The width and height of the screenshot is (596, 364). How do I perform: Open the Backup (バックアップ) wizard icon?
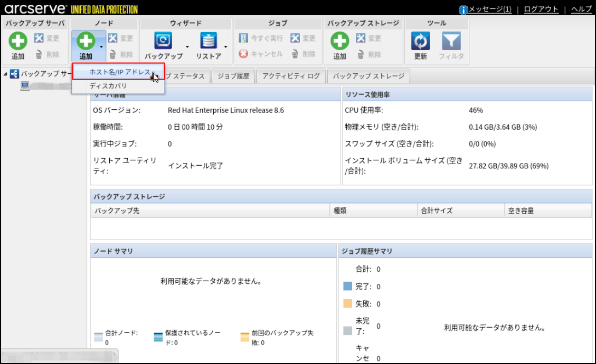coord(163,42)
